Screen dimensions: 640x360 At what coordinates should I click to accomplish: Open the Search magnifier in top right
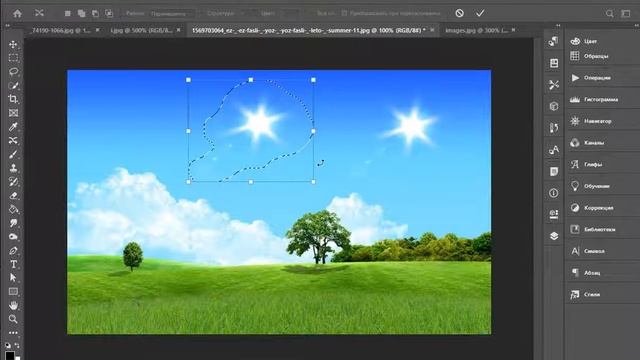[x=609, y=13]
